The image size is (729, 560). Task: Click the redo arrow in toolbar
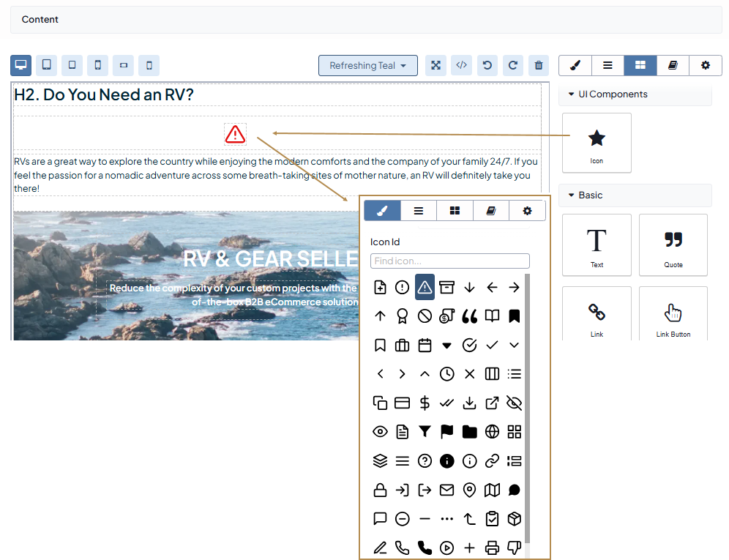(513, 65)
